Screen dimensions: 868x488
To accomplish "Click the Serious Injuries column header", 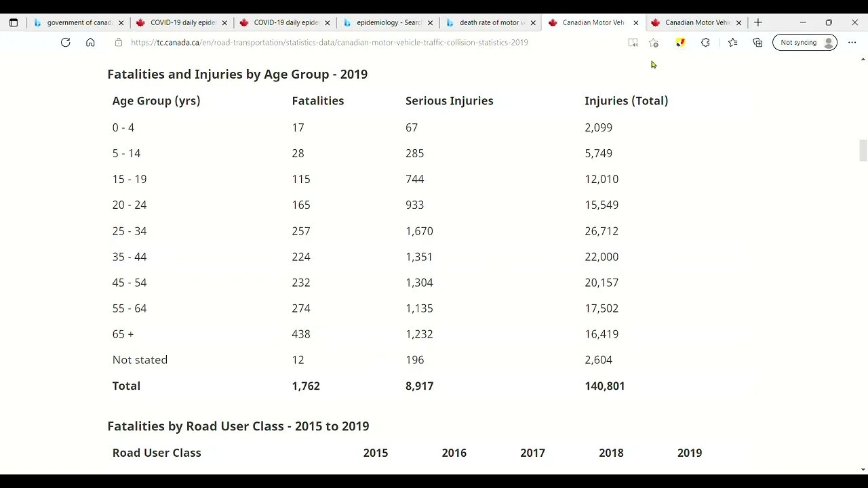I will [x=450, y=100].
